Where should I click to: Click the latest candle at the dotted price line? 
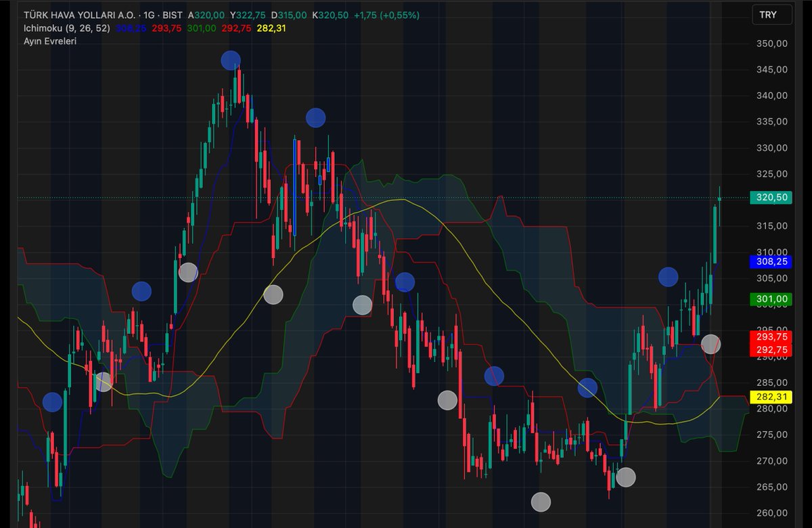(719, 198)
